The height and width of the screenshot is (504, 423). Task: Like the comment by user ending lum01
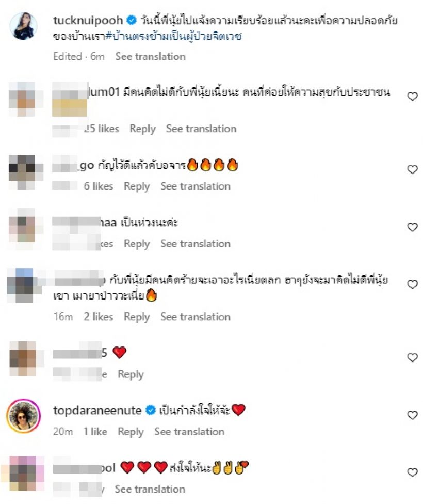point(412,97)
